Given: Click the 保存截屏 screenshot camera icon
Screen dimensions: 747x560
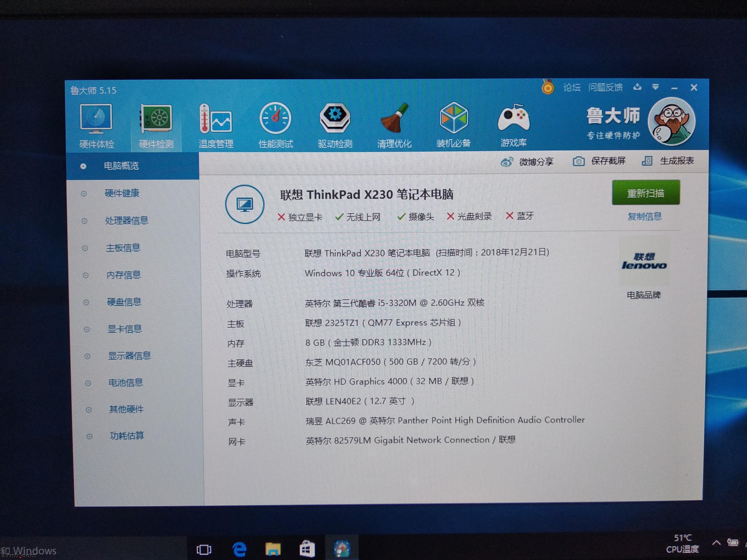Looking at the screenshot, I should (579, 161).
